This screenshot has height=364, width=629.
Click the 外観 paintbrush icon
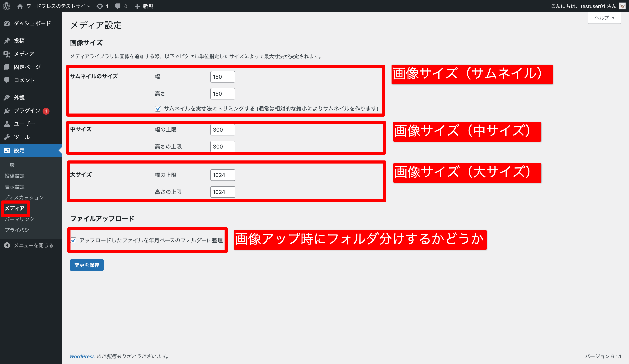(x=7, y=98)
